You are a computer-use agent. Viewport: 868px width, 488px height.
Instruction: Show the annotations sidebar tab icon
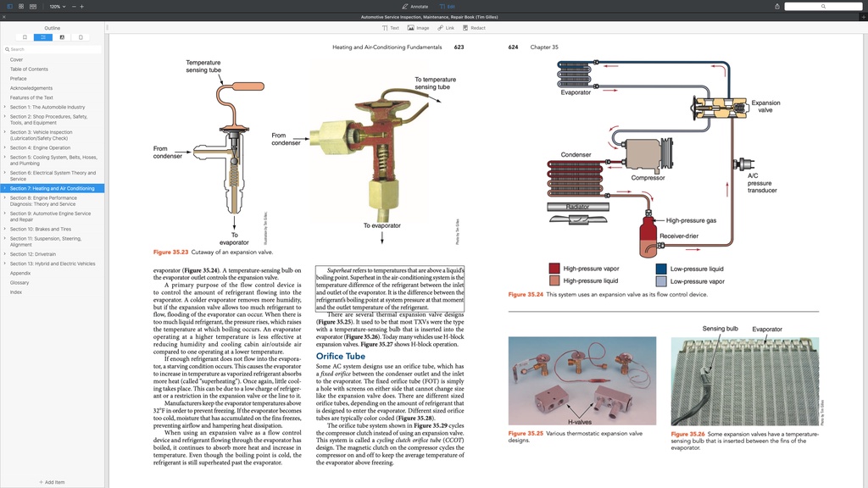point(62,37)
